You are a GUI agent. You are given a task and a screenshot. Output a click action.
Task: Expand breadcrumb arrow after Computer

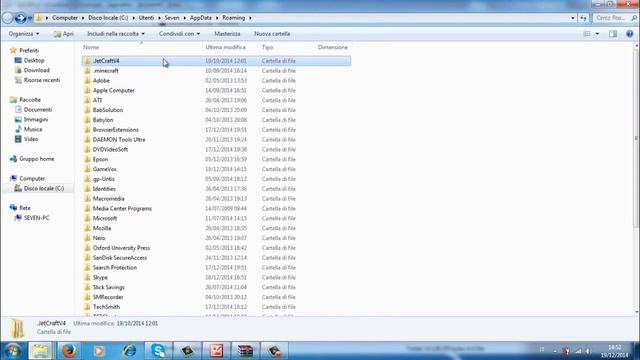pyautogui.click(x=82, y=18)
